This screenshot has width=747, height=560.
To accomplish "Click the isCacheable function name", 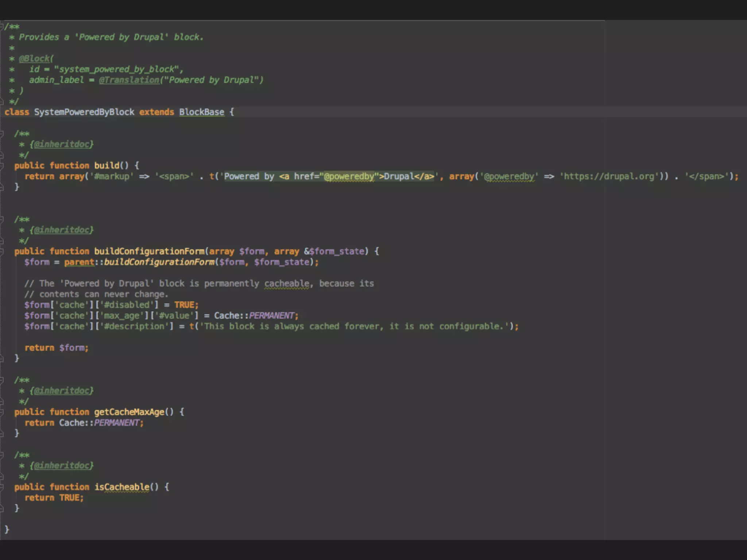I will [x=122, y=487].
